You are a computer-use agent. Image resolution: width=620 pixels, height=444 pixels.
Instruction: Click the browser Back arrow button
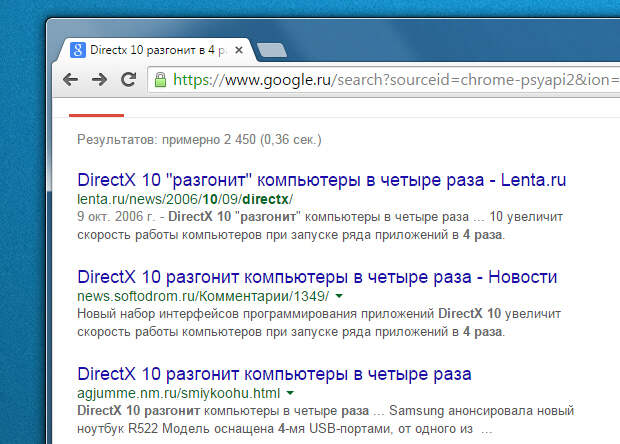[x=70, y=79]
